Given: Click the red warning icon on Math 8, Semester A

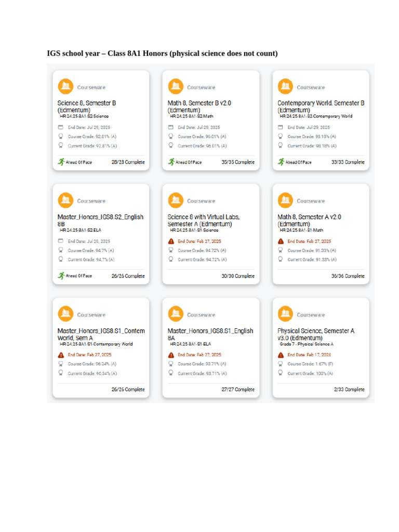Looking at the screenshot, I should (281, 241).
